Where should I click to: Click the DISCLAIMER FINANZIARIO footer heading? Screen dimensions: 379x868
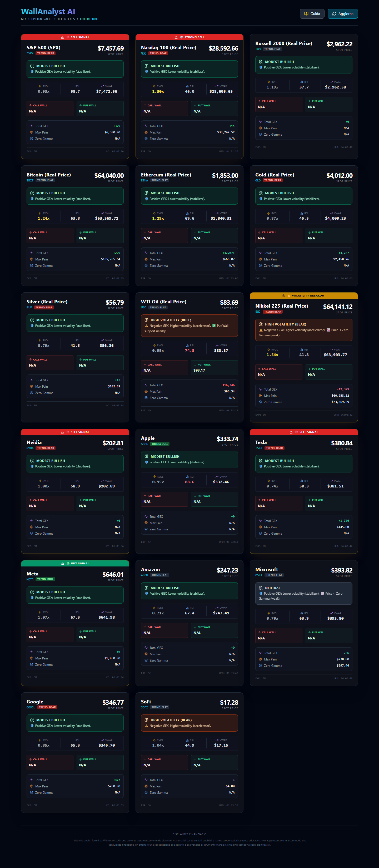click(189, 834)
